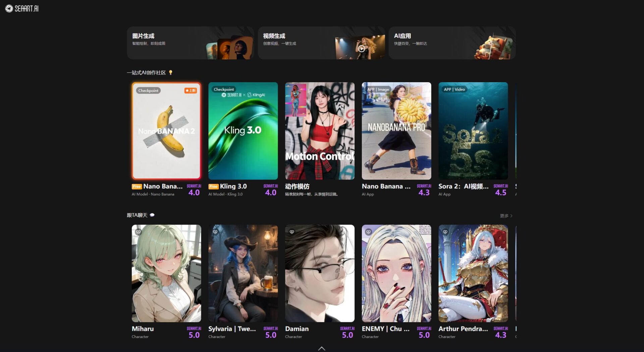
Task: Click the chevron next to 更多
Action: [511, 216]
